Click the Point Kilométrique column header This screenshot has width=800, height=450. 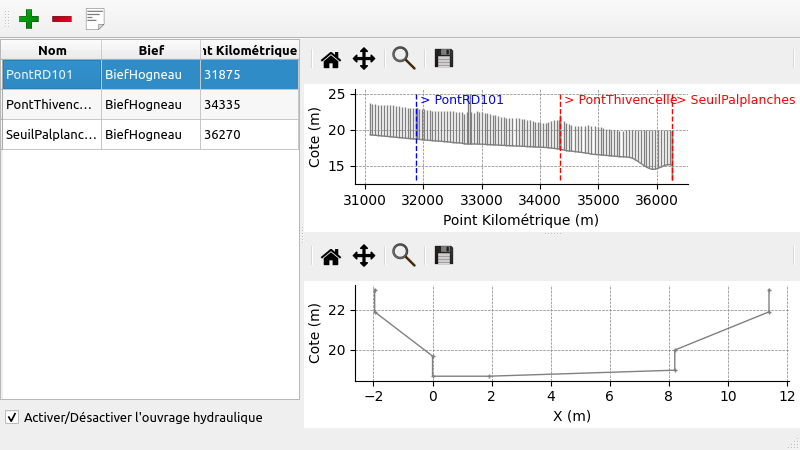point(249,50)
